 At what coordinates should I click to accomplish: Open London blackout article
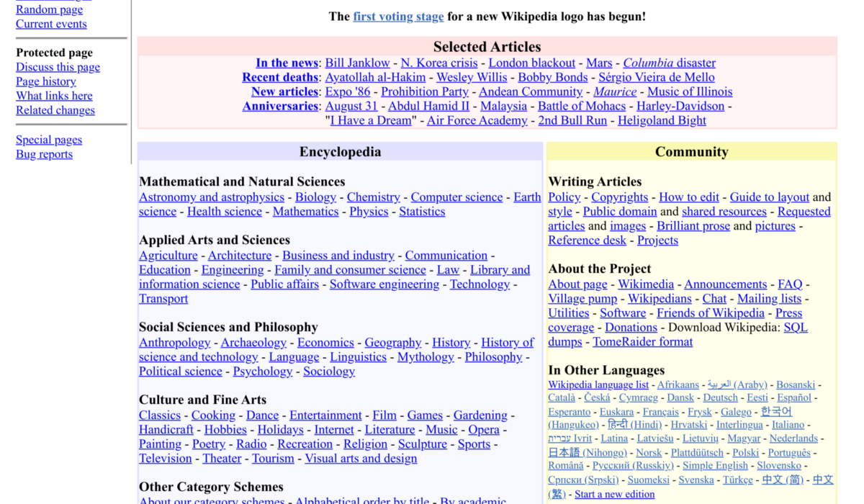pos(532,63)
